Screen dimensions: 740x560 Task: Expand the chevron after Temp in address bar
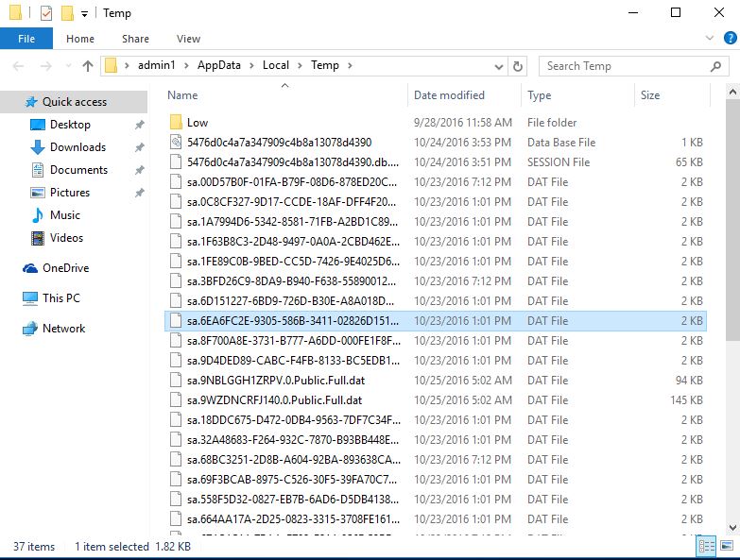tap(350, 65)
